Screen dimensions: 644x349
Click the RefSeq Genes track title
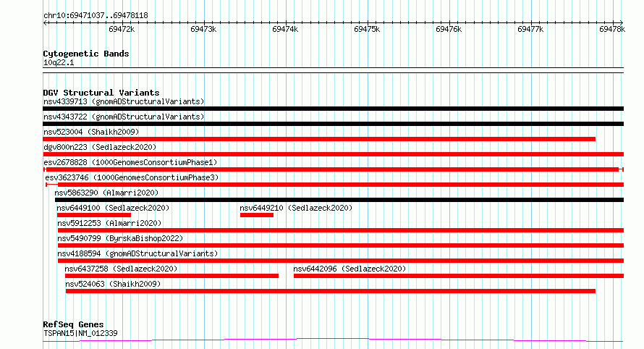click(x=73, y=324)
